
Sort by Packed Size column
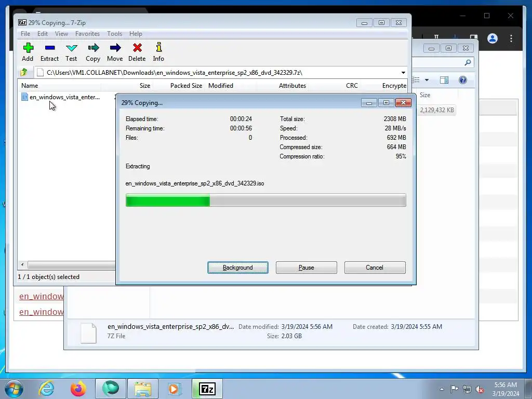179,86
